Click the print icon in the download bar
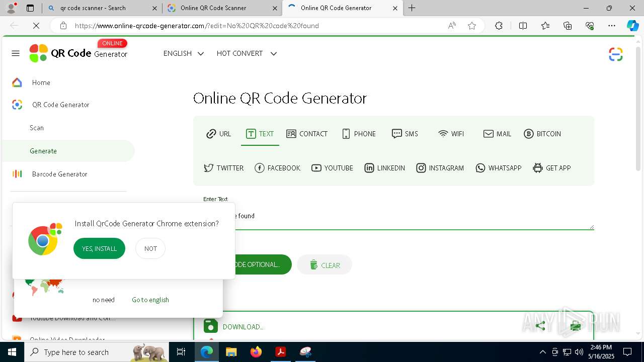 576,326
